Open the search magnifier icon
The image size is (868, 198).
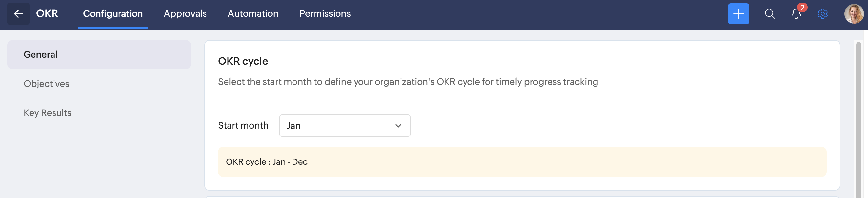770,14
